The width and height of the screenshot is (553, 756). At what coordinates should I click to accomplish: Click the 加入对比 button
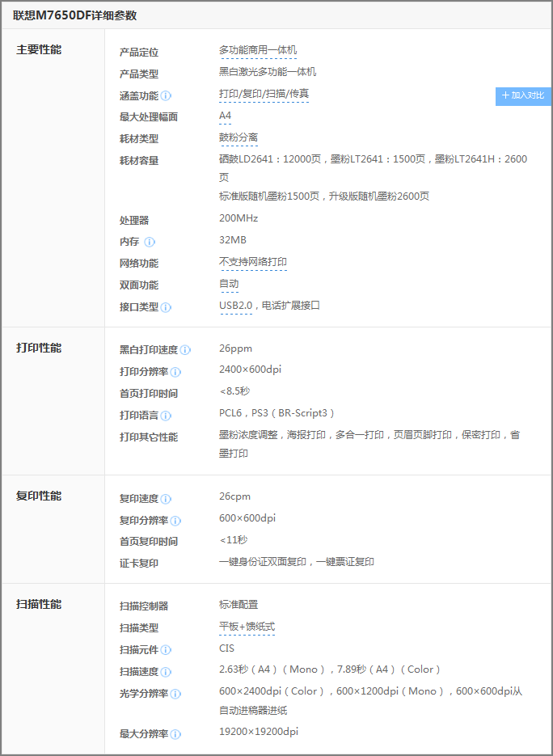pyautogui.click(x=524, y=96)
